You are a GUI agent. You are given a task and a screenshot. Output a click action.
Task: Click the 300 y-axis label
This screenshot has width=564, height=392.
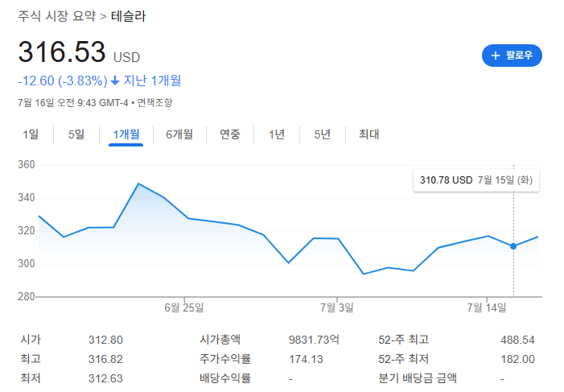pos(27,263)
